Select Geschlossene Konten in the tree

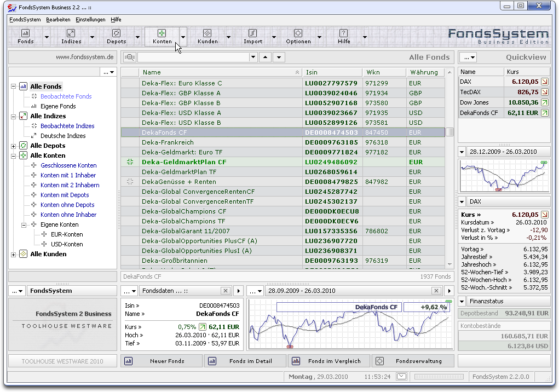click(x=68, y=165)
